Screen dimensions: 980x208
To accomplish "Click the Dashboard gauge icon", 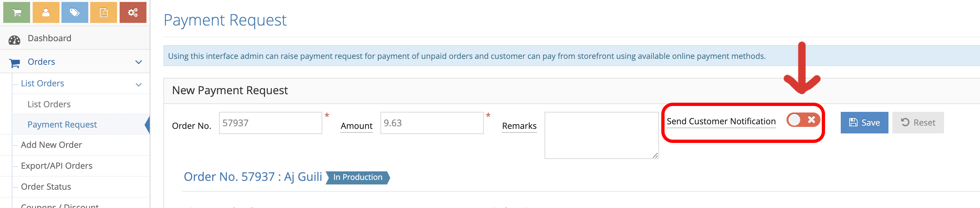I will pyautogui.click(x=14, y=40).
